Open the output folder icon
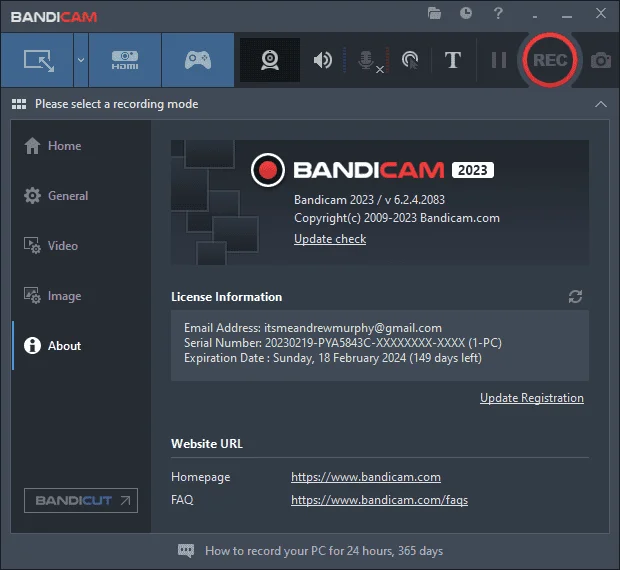This screenshot has height=570, width=620. click(434, 13)
